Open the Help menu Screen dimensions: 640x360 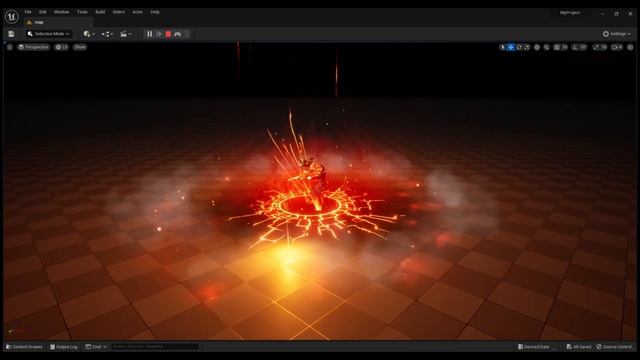(155, 12)
